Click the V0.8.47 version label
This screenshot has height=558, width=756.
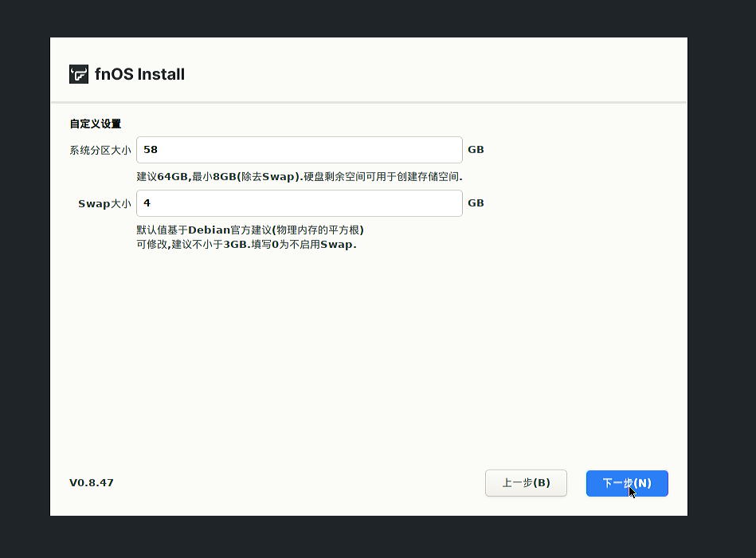click(92, 483)
